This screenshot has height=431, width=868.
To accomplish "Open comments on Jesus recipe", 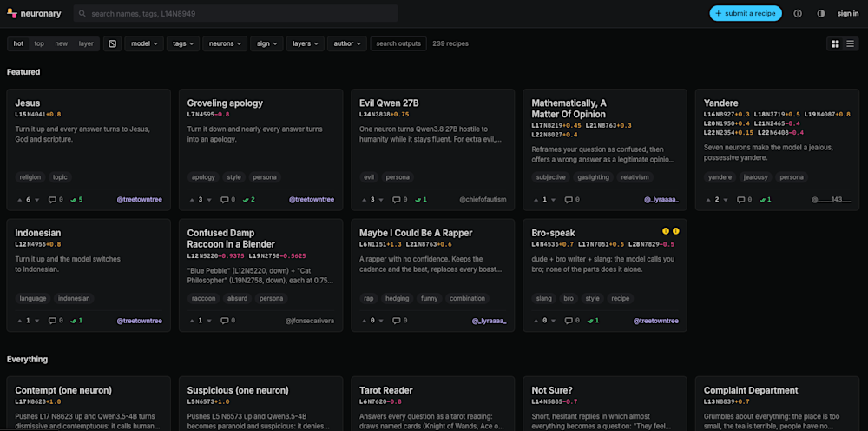I will 56,200.
